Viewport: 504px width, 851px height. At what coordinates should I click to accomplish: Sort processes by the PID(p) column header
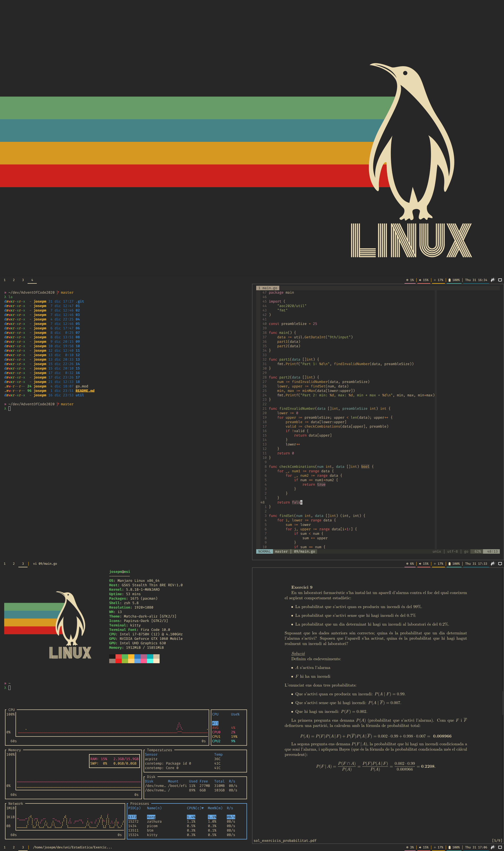[134, 808]
